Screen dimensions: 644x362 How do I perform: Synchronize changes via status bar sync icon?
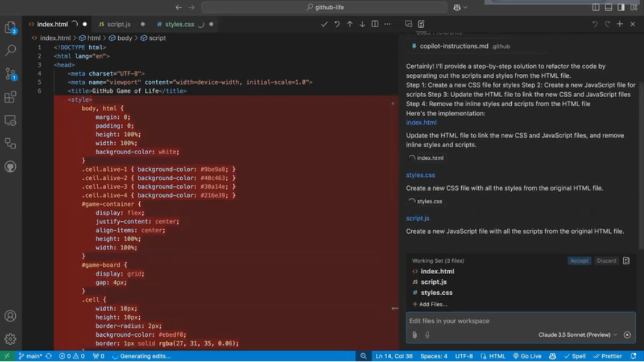click(49, 356)
